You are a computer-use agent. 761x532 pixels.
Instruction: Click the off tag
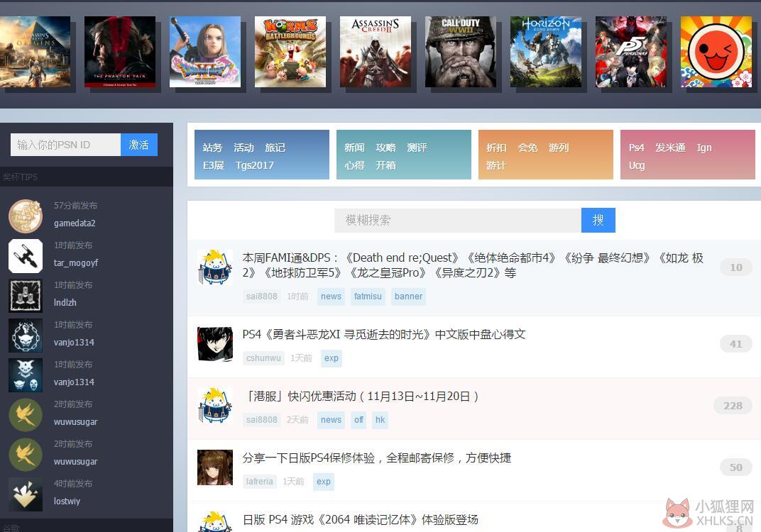point(358,420)
